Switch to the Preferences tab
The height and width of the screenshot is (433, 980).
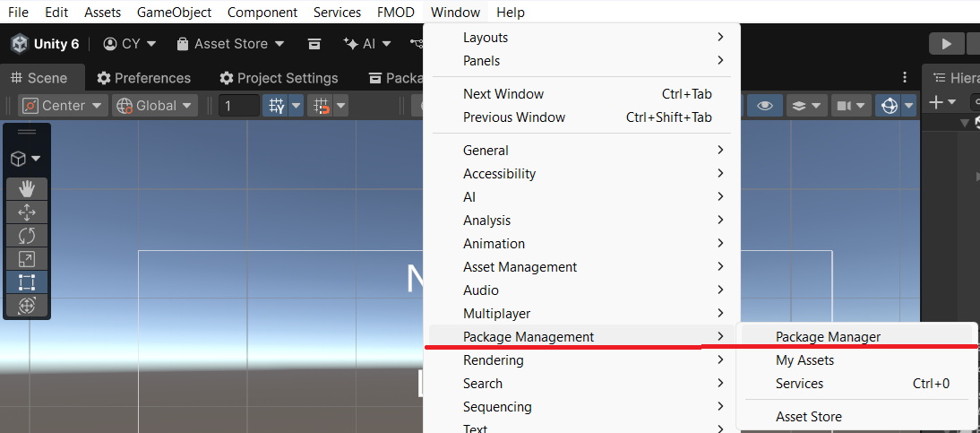tap(144, 78)
